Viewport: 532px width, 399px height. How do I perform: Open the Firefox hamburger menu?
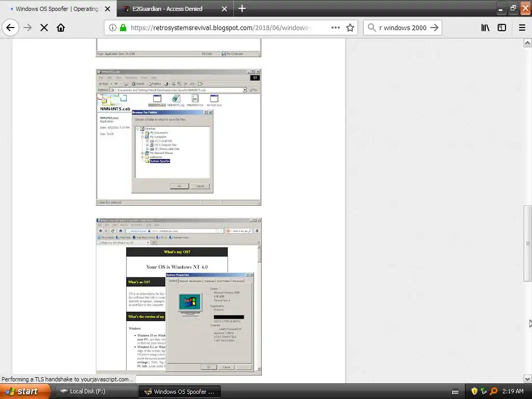pos(522,28)
